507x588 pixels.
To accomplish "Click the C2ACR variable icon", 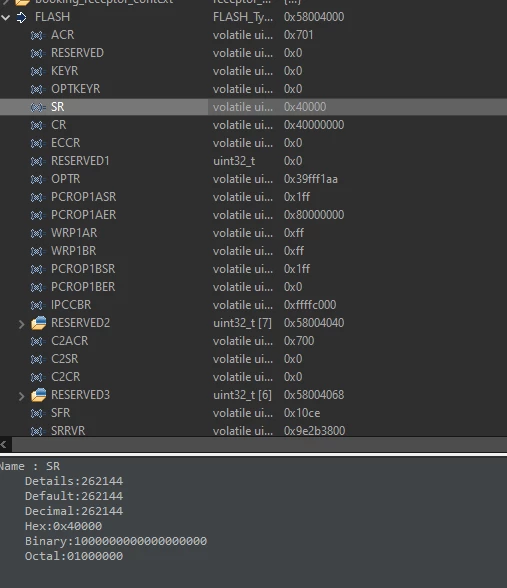I will (38, 341).
